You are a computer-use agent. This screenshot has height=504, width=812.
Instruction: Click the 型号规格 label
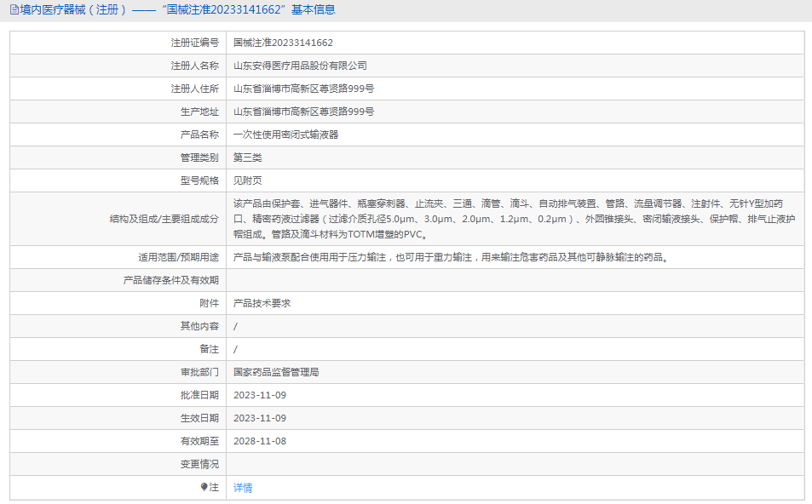tap(199, 180)
